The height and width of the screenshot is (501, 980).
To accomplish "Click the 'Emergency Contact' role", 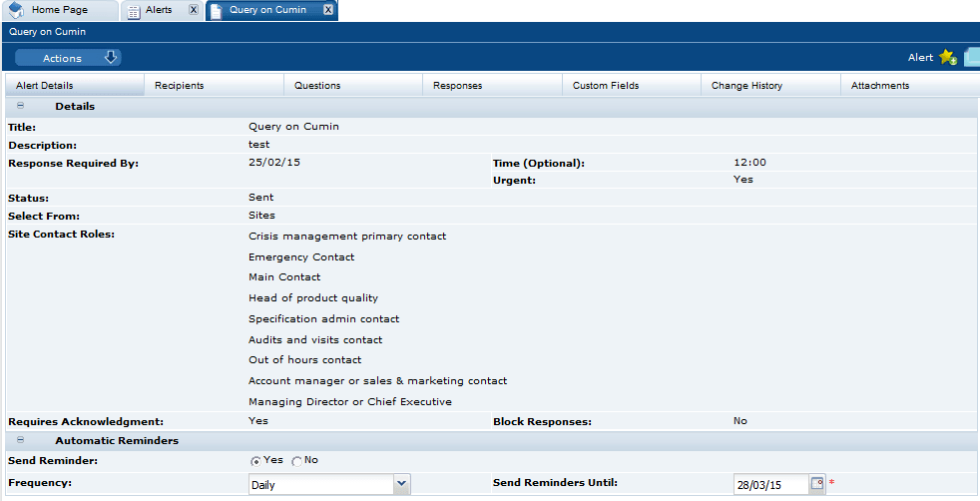I will tap(301, 256).
